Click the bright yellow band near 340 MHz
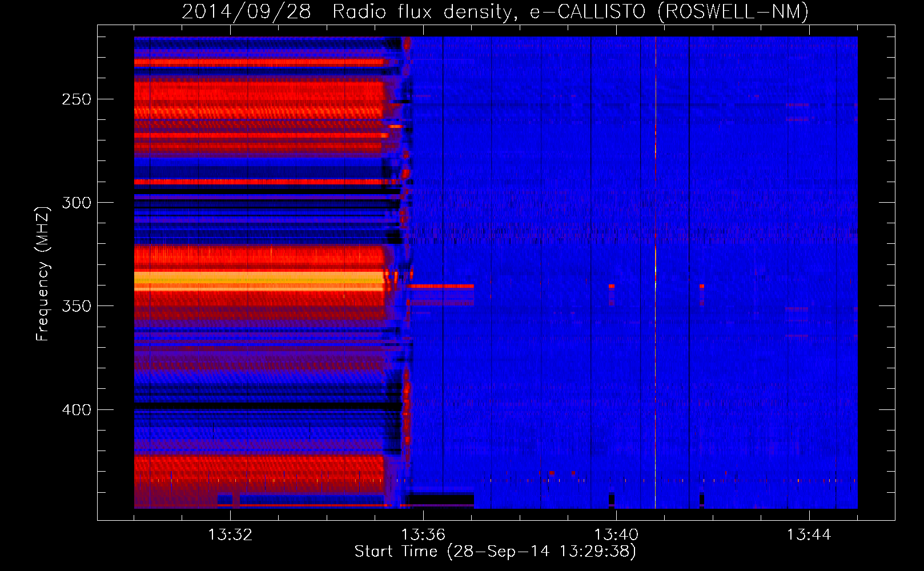The width and height of the screenshot is (924, 571). tap(259, 282)
